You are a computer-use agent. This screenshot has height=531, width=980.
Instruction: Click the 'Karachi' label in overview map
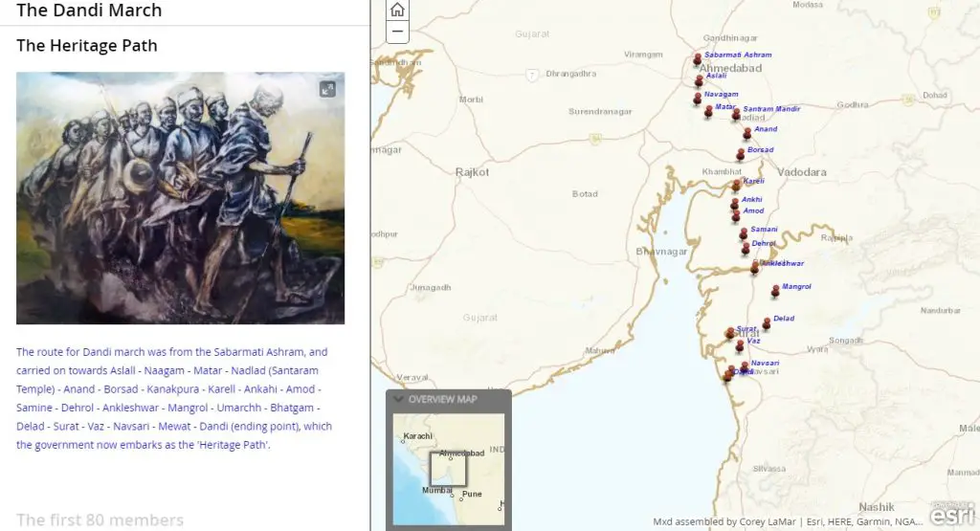[x=417, y=436]
